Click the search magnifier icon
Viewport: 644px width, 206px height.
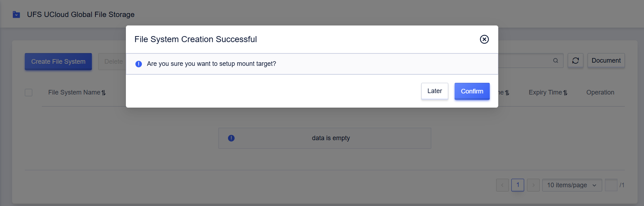556,61
